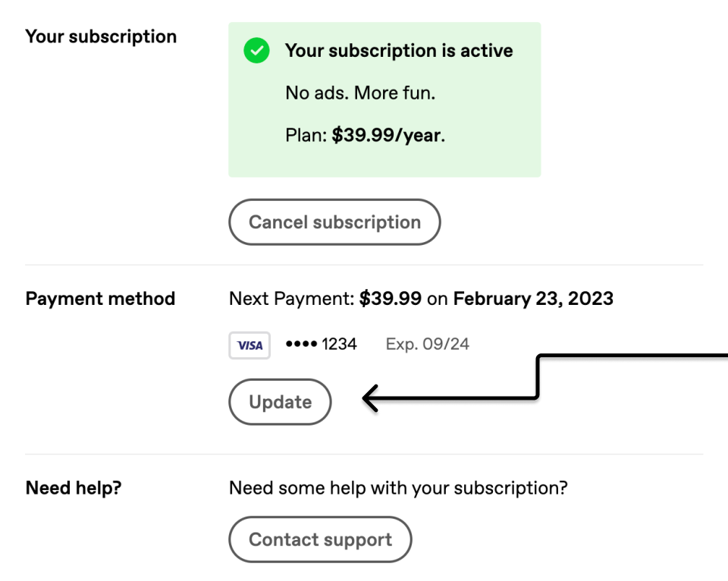The width and height of the screenshot is (728, 581).
Task: Click "Need some help with your subscription?" text
Action: tap(398, 488)
